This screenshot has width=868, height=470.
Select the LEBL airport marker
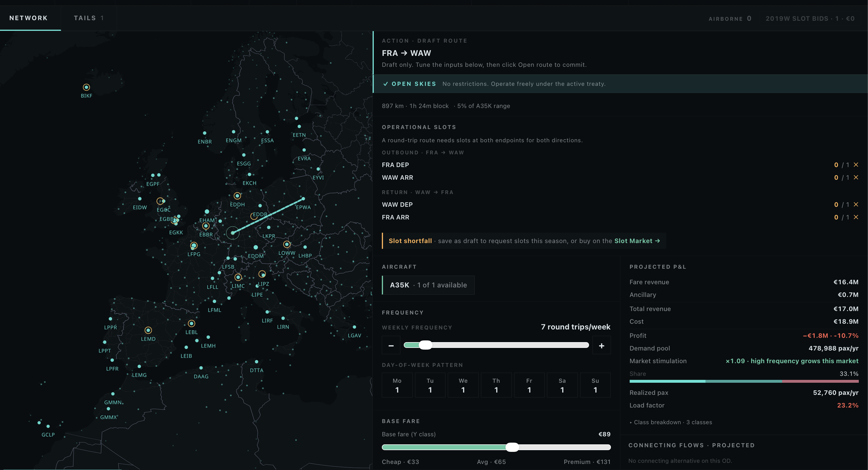pos(191,323)
